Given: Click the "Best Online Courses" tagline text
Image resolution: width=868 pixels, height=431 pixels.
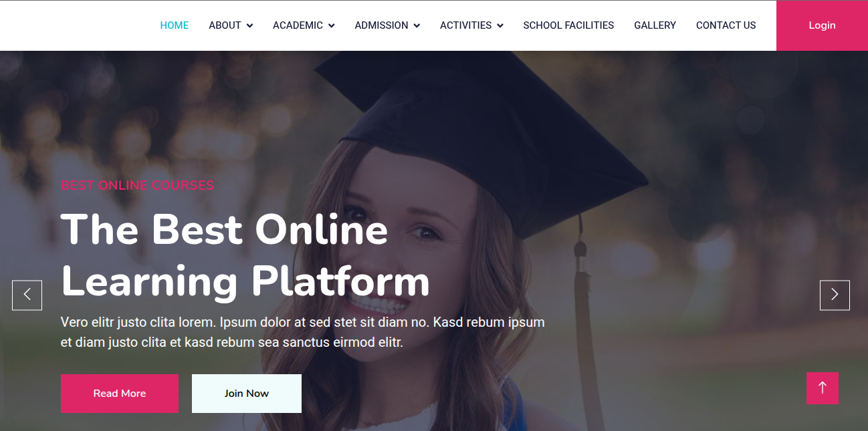Looking at the screenshot, I should click(138, 186).
